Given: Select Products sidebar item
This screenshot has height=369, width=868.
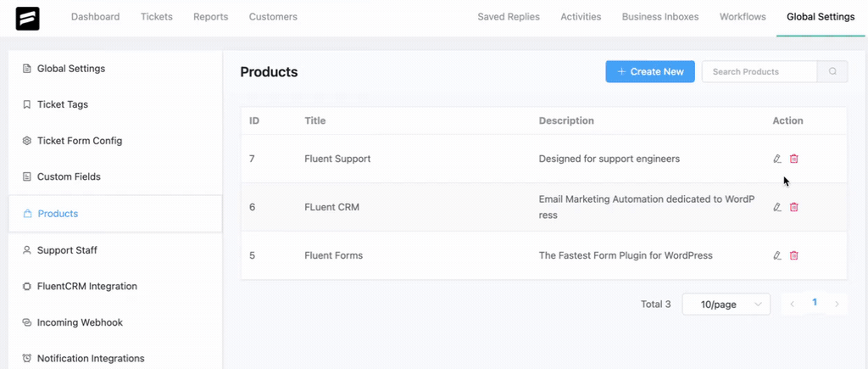Looking at the screenshot, I should pos(115,214).
